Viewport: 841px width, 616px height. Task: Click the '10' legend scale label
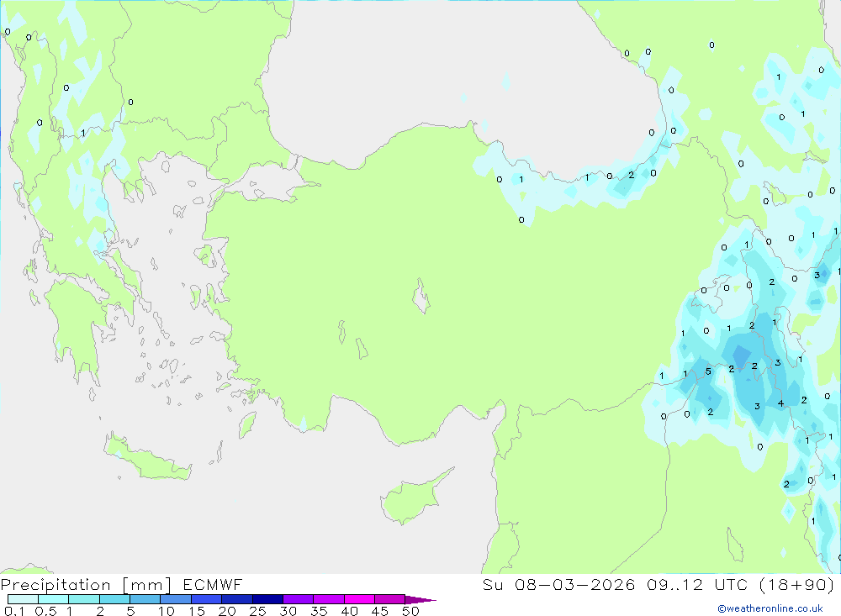click(167, 611)
